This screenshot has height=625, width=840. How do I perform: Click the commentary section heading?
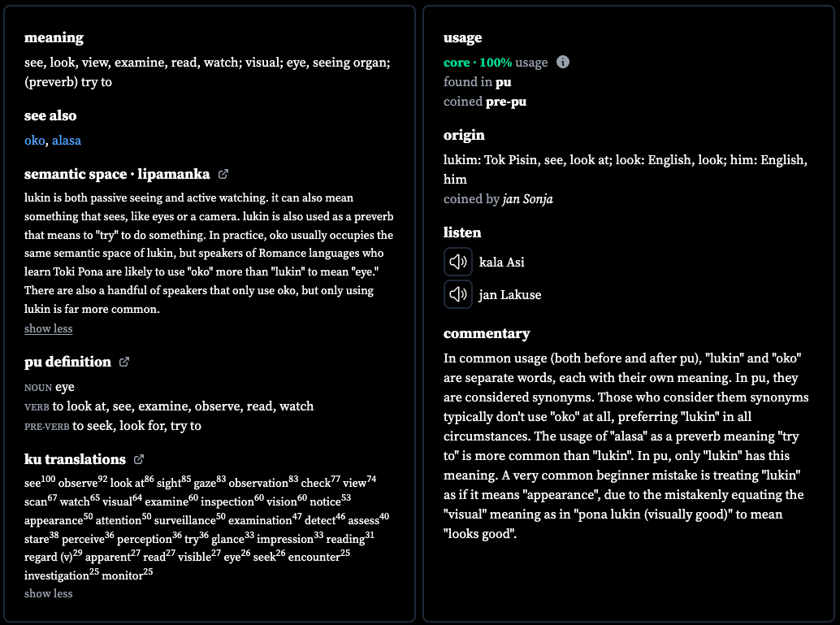click(x=487, y=333)
